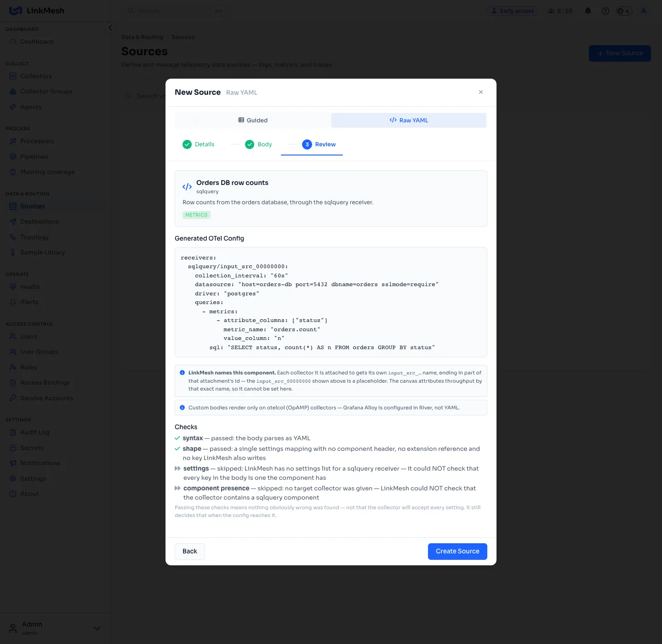Go back to the Details step
The width and height of the screenshot is (662, 644).
[199, 144]
